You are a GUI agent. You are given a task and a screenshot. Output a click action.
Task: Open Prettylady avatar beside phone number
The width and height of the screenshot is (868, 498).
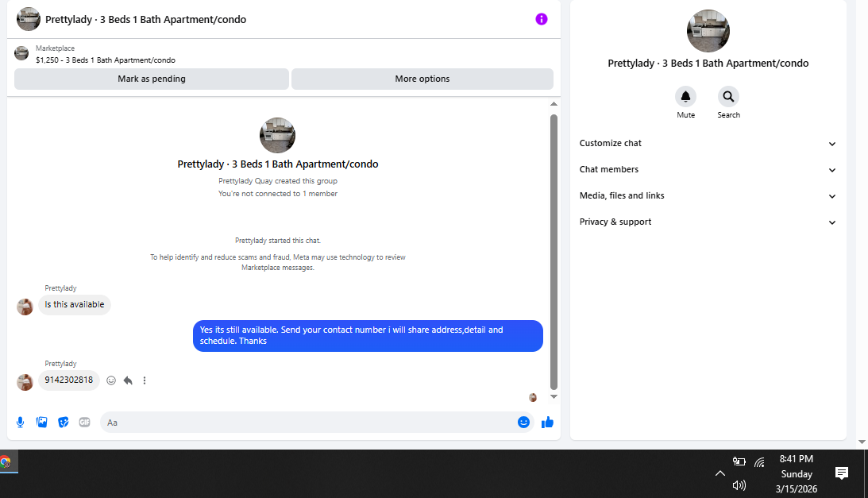[x=25, y=382]
